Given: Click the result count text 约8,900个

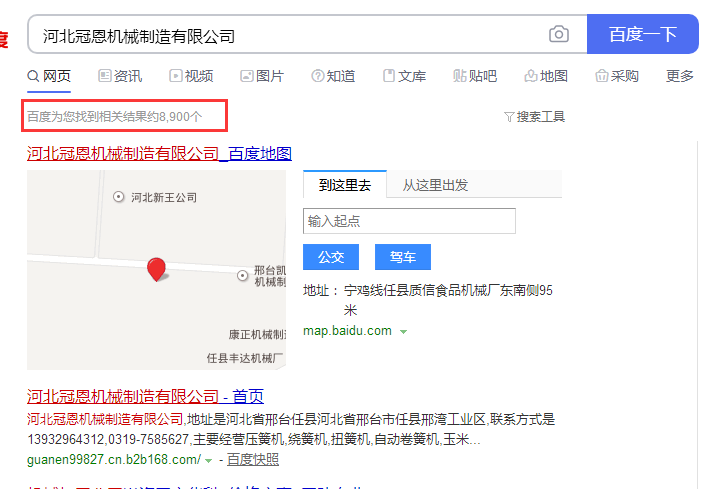Looking at the screenshot, I should [x=174, y=117].
